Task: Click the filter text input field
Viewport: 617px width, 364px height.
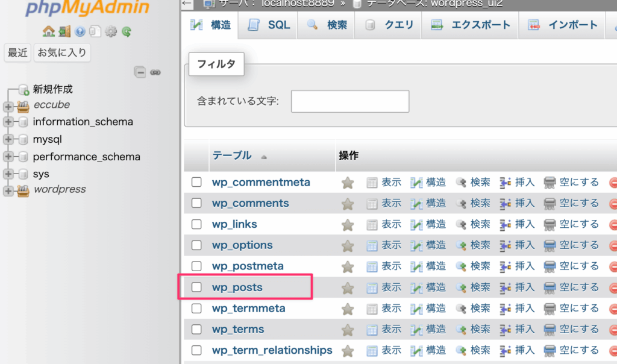Action: pos(349,101)
